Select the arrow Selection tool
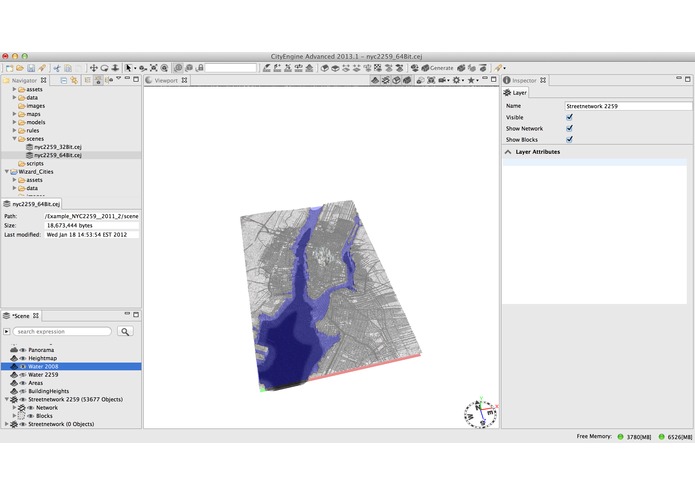The height and width of the screenshot is (494, 695). 129,68
